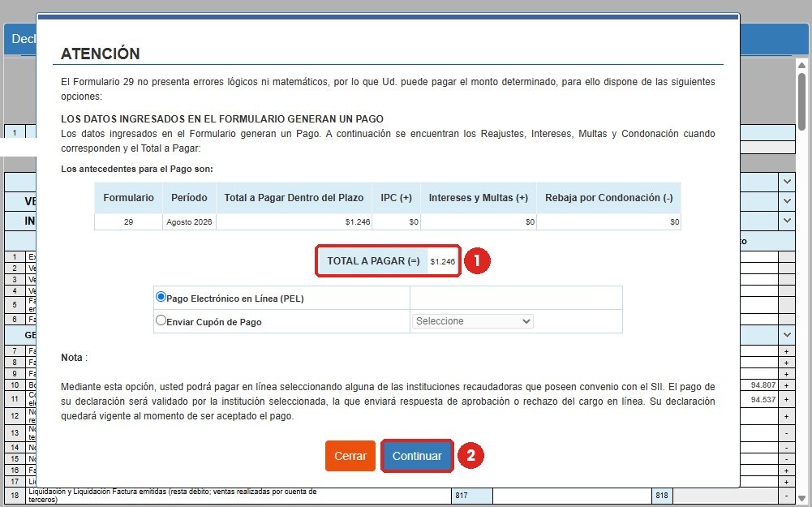Screen dimensions: 812x507
Task: Expand the chevron on the background 'IN' section row
Action: (x=787, y=221)
